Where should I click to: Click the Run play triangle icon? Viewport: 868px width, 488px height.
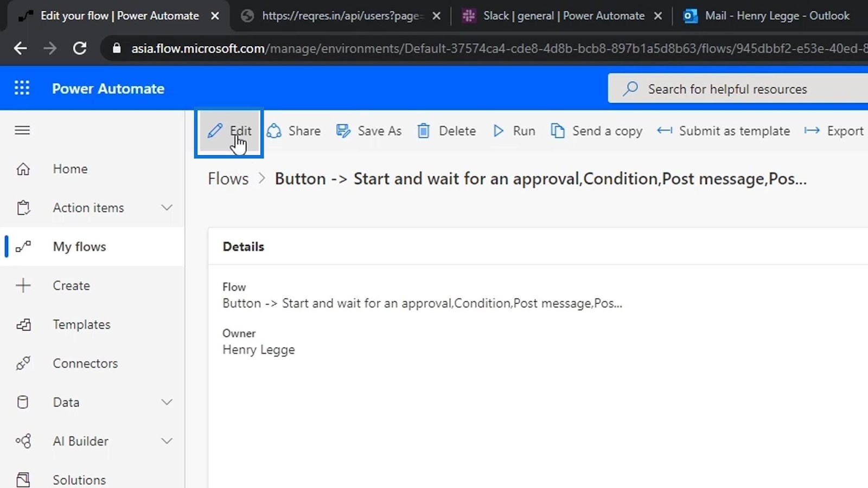tap(498, 131)
